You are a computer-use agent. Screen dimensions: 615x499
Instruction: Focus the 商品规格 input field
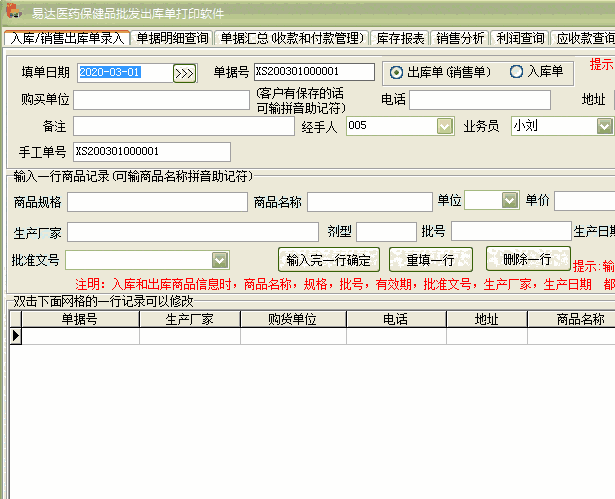pos(157,202)
